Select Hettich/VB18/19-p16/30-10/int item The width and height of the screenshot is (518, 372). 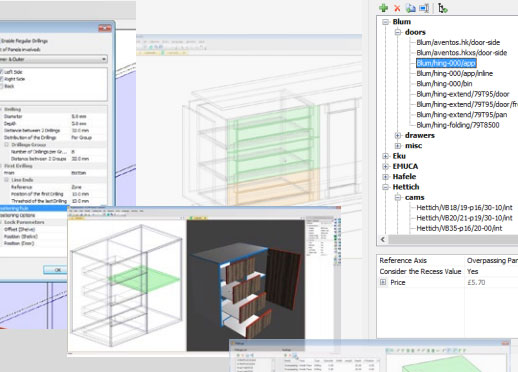pos(464,208)
